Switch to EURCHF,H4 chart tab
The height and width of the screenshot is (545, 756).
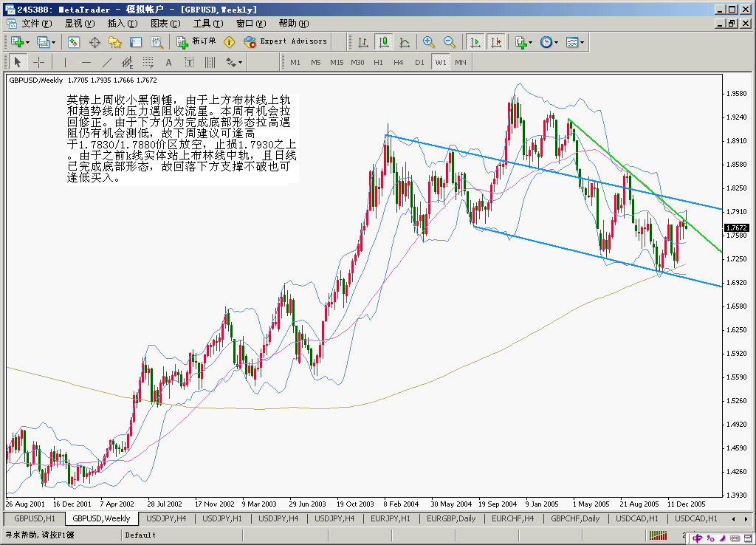coord(512,518)
